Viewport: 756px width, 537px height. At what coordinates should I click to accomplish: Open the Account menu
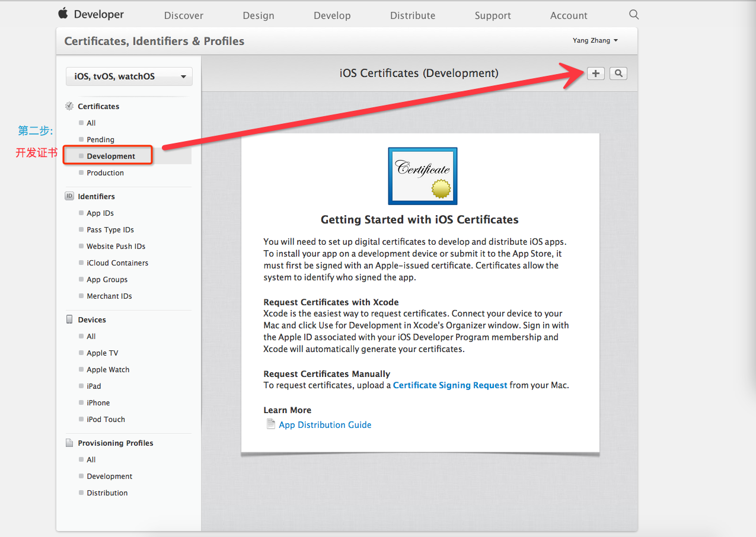coord(569,15)
